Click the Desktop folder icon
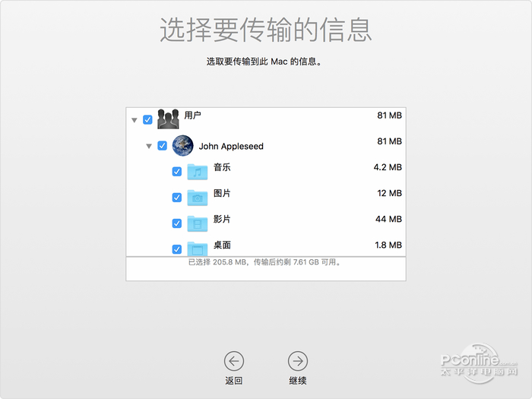 198,249
